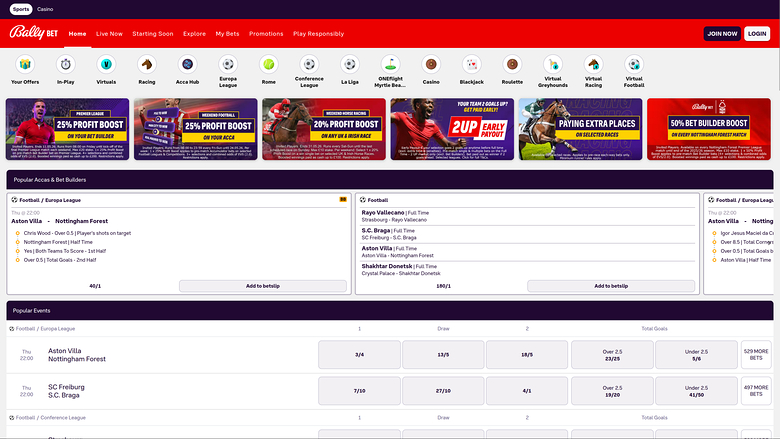The height and width of the screenshot is (439, 780).
Task: Open the La Liga football icon
Action: click(x=350, y=65)
